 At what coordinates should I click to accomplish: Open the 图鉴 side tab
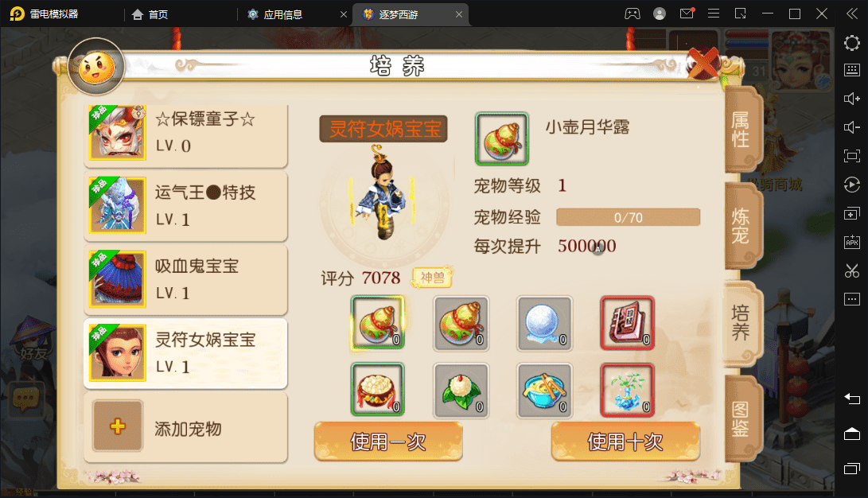tap(741, 418)
